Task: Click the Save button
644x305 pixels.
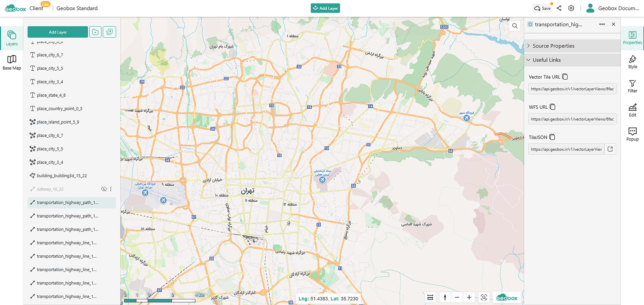Action: (x=543, y=8)
